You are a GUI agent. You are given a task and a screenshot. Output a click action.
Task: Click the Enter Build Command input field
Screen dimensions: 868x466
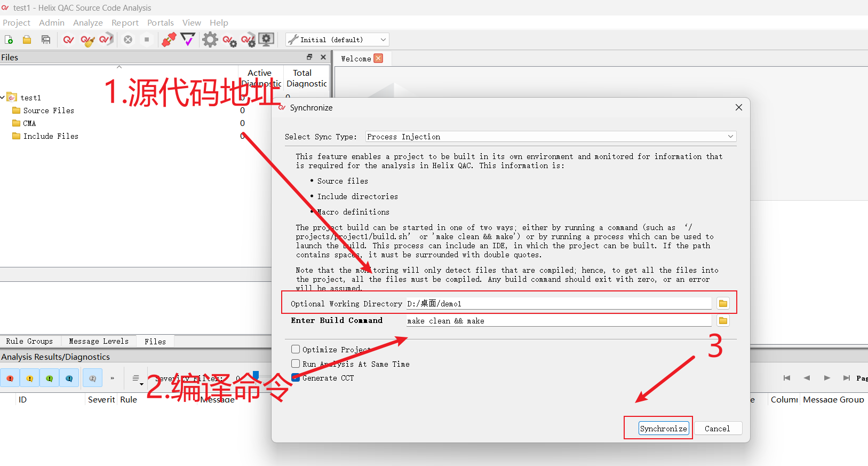559,320
